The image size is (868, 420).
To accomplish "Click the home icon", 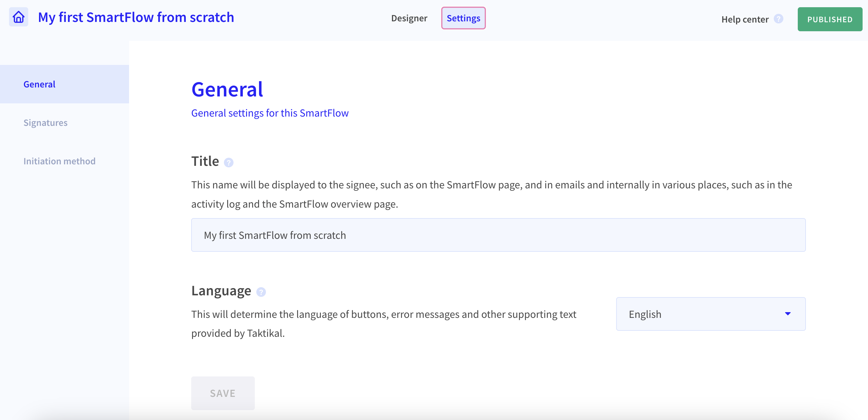I will click(x=19, y=17).
